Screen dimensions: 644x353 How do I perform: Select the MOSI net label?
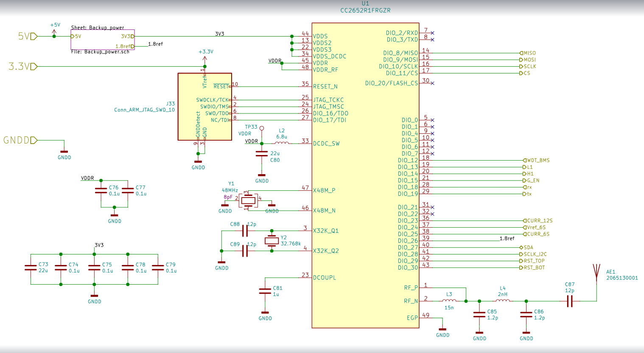point(528,60)
